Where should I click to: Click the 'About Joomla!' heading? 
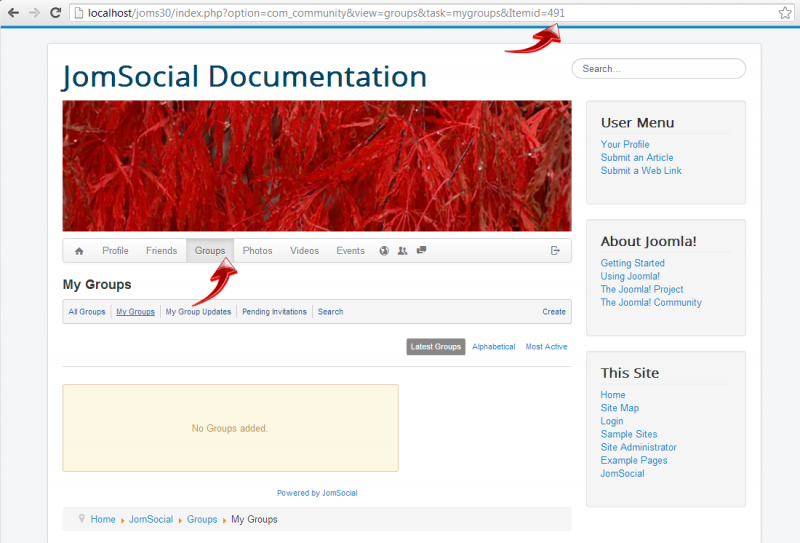pyautogui.click(x=648, y=241)
